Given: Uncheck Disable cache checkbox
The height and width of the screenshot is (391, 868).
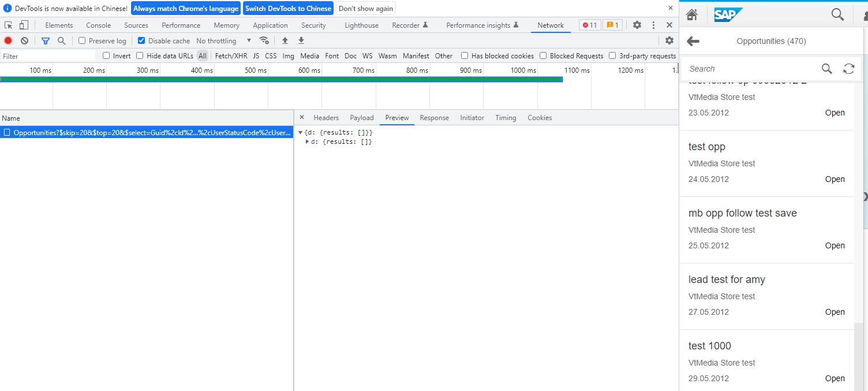Looking at the screenshot, I should pyautogui.click(x=141, y=40).
